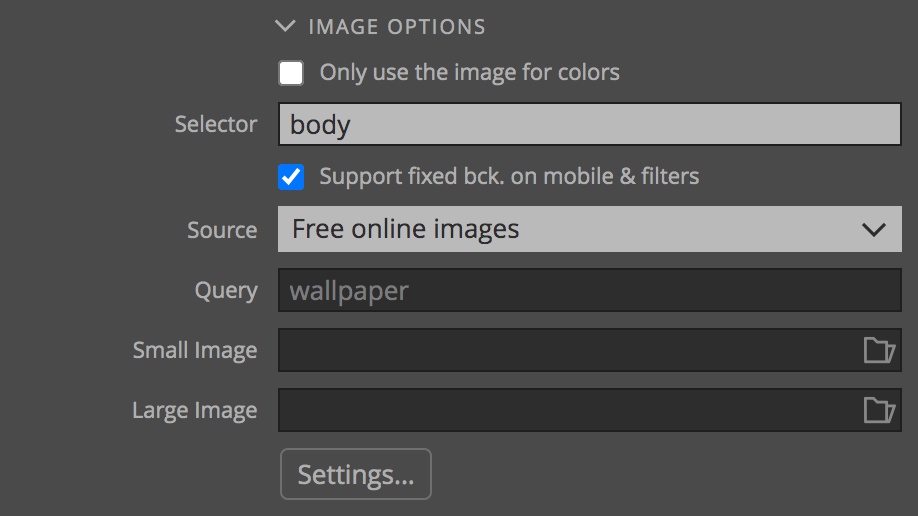This screenshot has height=516, width=918.
Task: Open the Source dropdown showing Free online images
Action: (x=590, y=229)
